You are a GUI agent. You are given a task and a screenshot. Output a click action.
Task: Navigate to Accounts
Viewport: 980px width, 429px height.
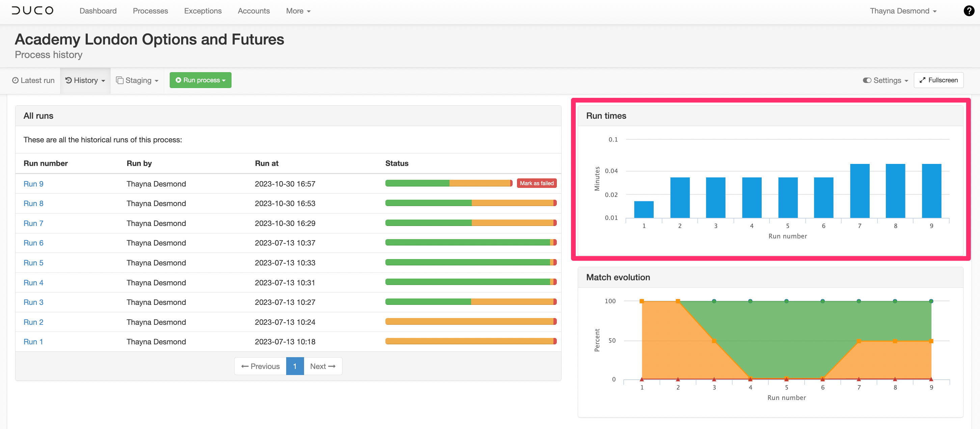point(254,11)
